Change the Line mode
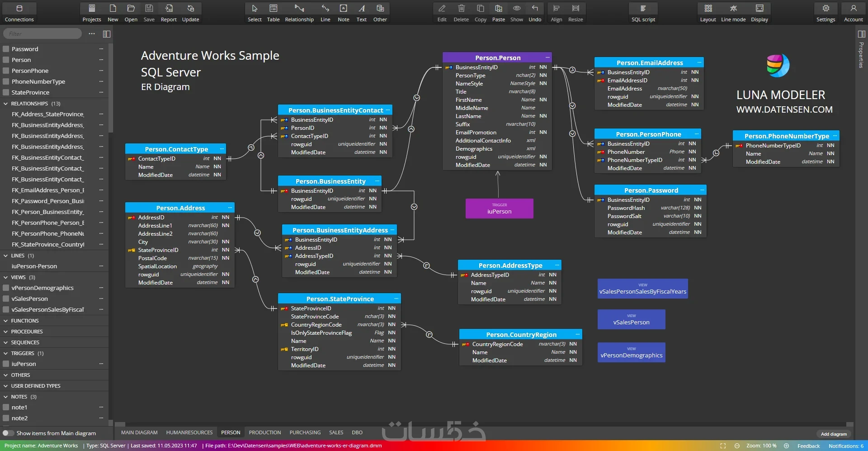The height and width of the screenshot is (451, 868). pyautogui.click(x=733, y=13)
